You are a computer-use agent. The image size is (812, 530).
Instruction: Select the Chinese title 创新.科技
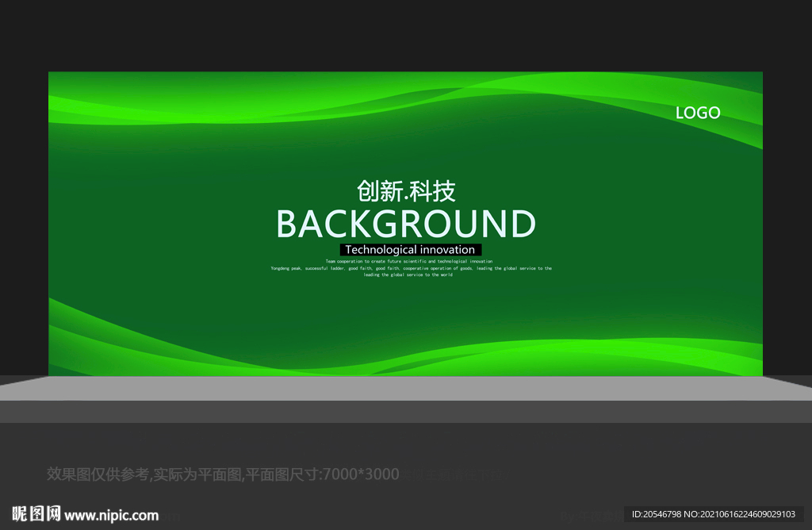[406, 191]
